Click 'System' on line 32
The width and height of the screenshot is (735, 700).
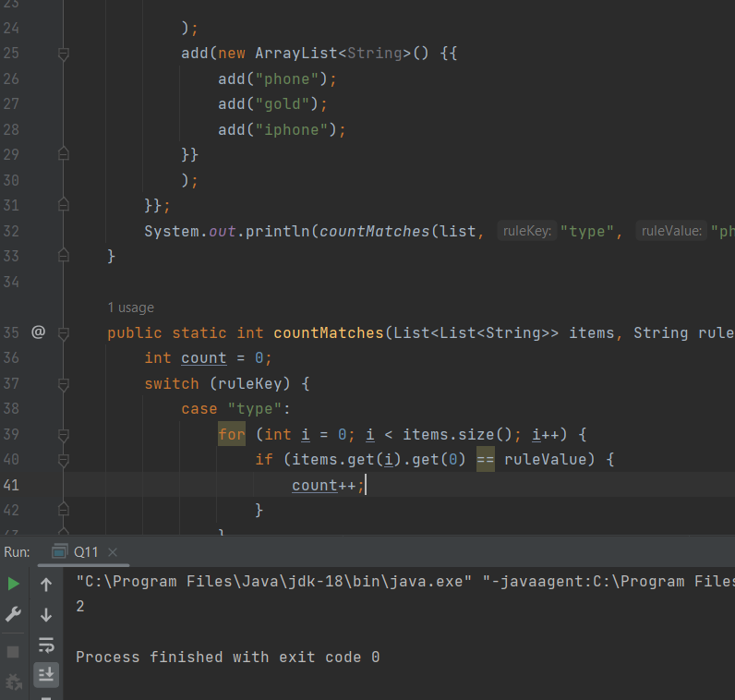[x=172, y=231]
